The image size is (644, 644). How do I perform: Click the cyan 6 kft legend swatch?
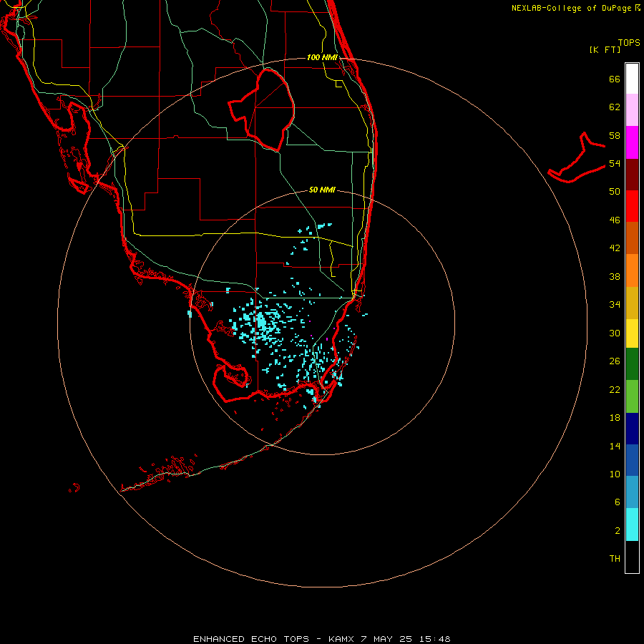632,525
